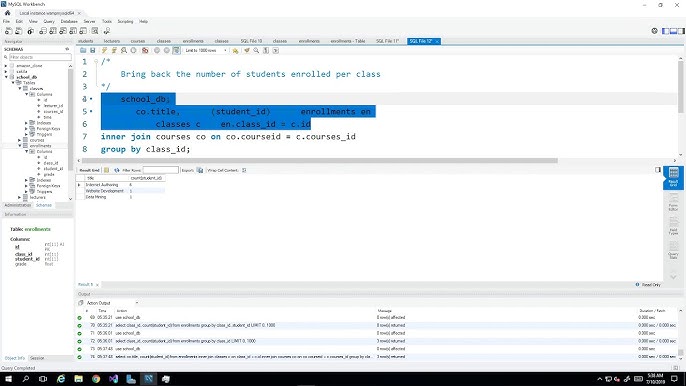Screen dimensions: 686x386
Task: Open the Limit to 1000 rows dropdown
Action: point(206,51)
